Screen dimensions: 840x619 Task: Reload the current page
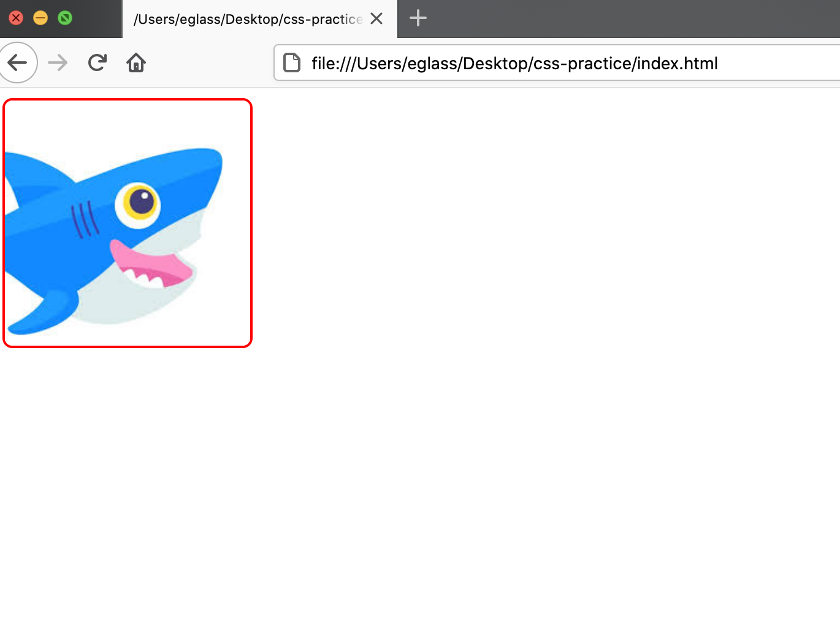pos(97,63)
